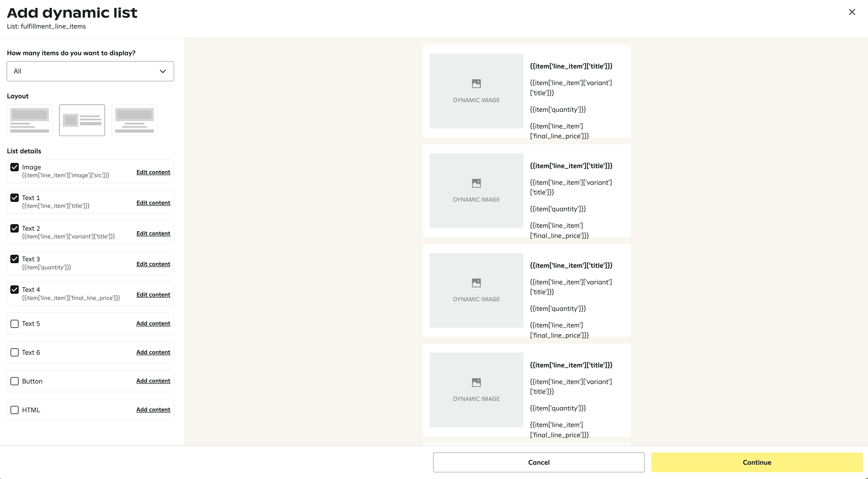The image size is (868, 479).
Task: Click the third preview's dynamic image icon
Action: [476, 283]
